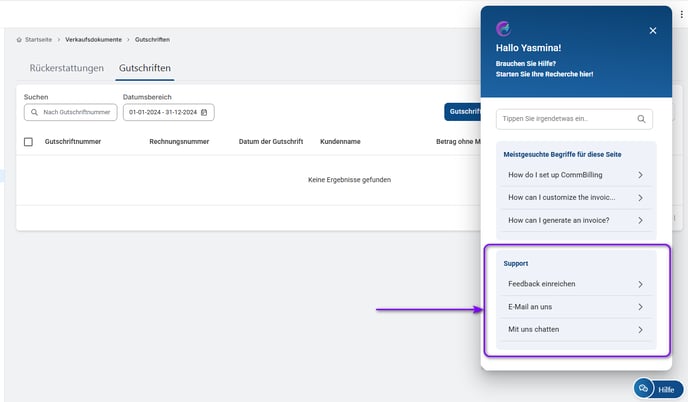Viewport: 688px width, 402px height.
Task: Start 'Mit uns chatten' support chat
Action: 575,329
